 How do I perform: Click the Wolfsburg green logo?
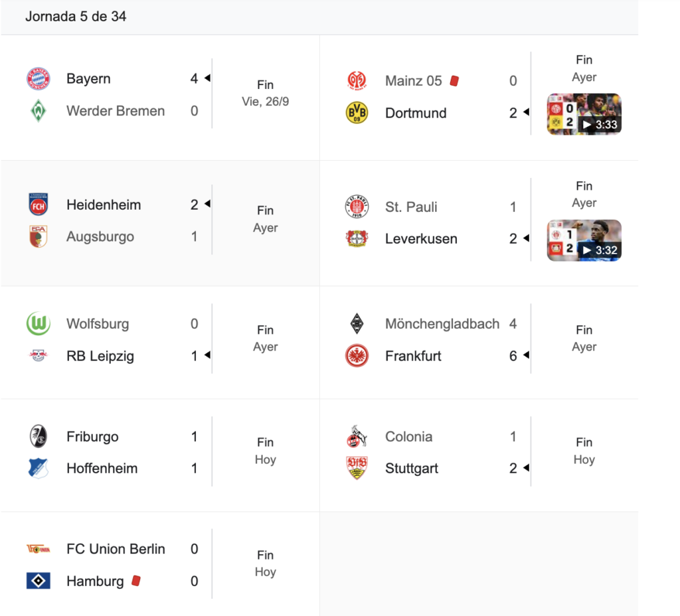[x=38, y=324]
